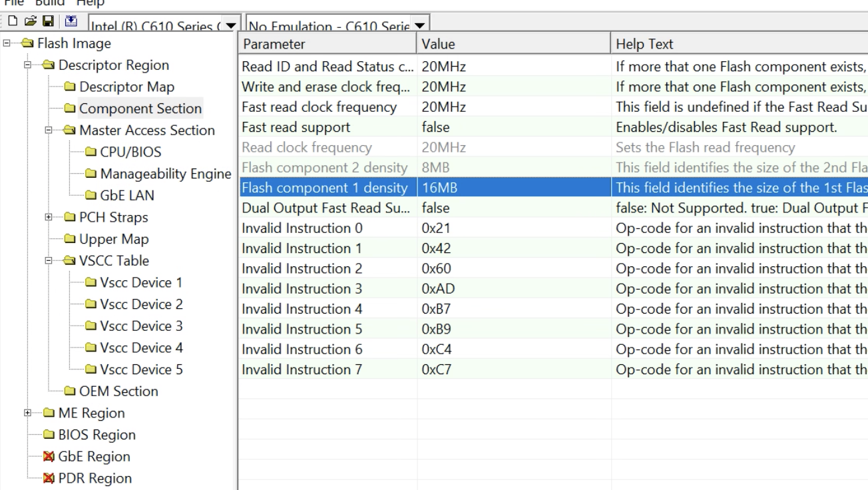Select Vscc Device 3 in tree
Screen dimensions: 868x490
pos(140,326)
